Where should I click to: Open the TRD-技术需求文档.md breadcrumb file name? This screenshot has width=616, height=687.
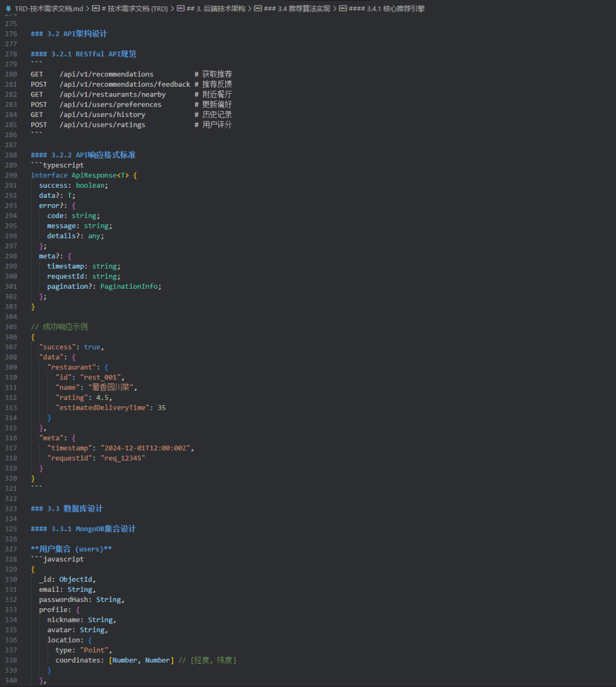coord(48,9)
